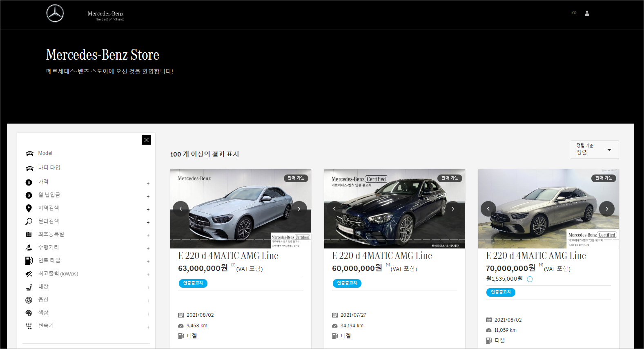Expand the 최고출력 filter plus sign

(148, 275)
